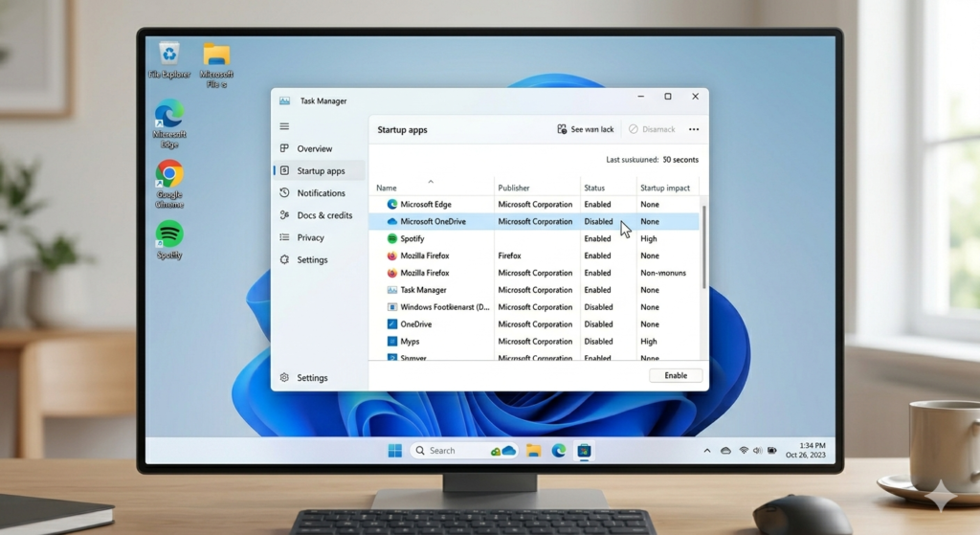Select Mozilla Firefox row with Non-monuns impact

(534, 273)
